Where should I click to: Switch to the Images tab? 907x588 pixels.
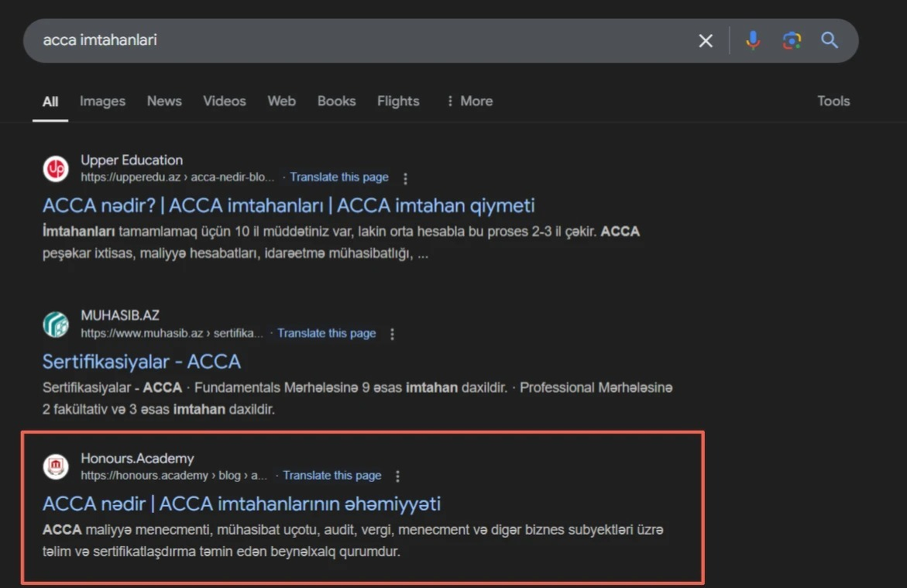[x=102, y=101]
